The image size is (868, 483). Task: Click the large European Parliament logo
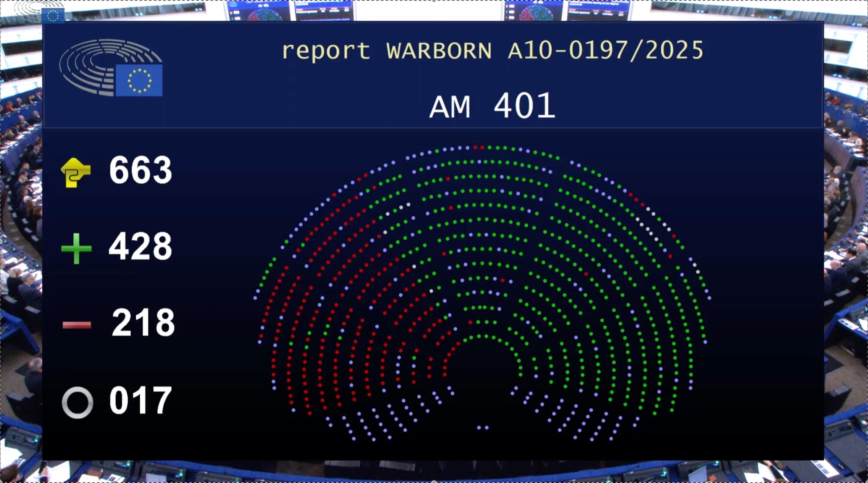tap(111, 68)
